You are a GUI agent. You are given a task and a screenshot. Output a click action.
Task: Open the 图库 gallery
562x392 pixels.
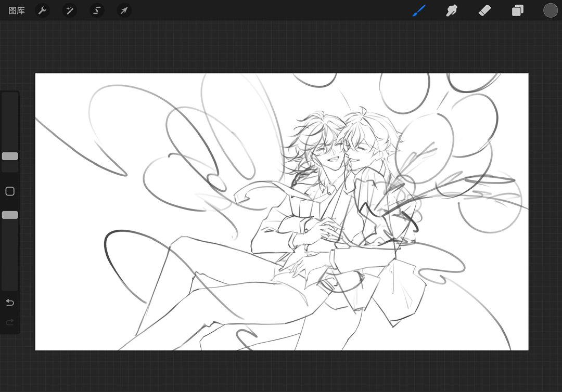17,11
